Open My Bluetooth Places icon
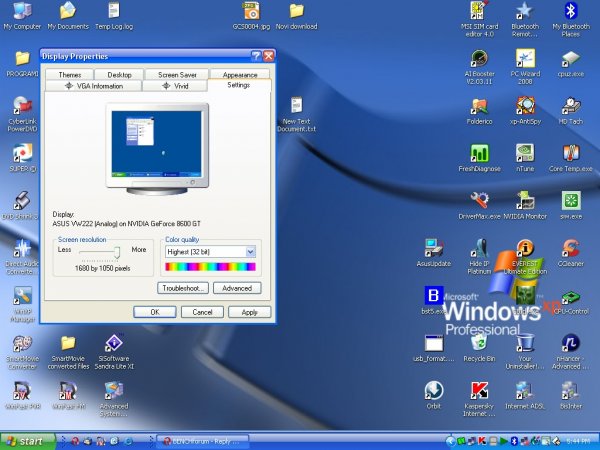The image size is (600, 450). 571,19
